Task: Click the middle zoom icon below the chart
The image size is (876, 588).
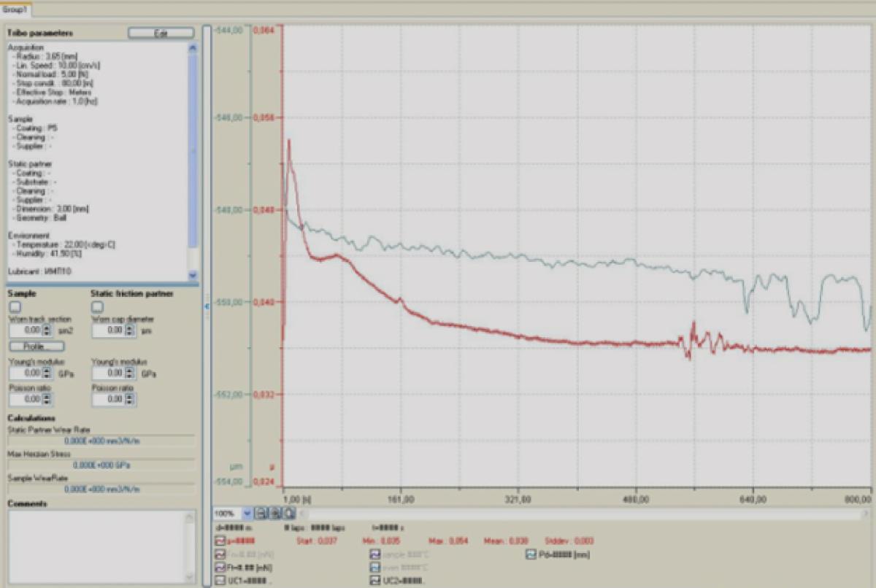Action: (x=276, y=514)
